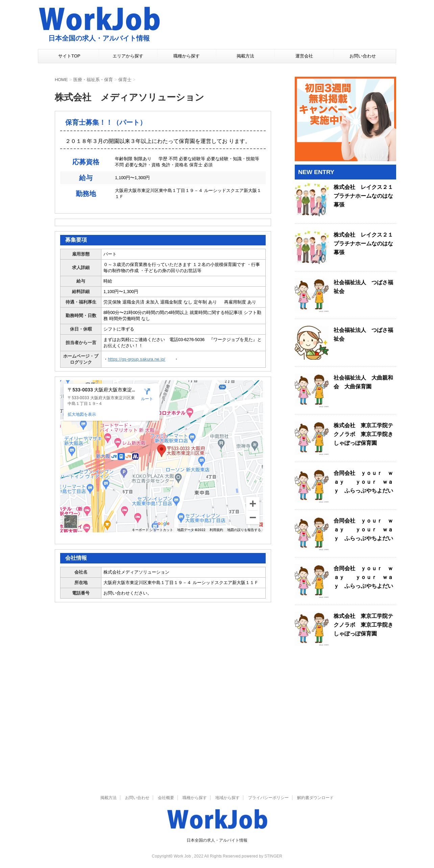Image resolution: width=434 pixels, height=868 pixels.
Task: Click 拡大地図を表示 link on map
Action: point(82,414)
